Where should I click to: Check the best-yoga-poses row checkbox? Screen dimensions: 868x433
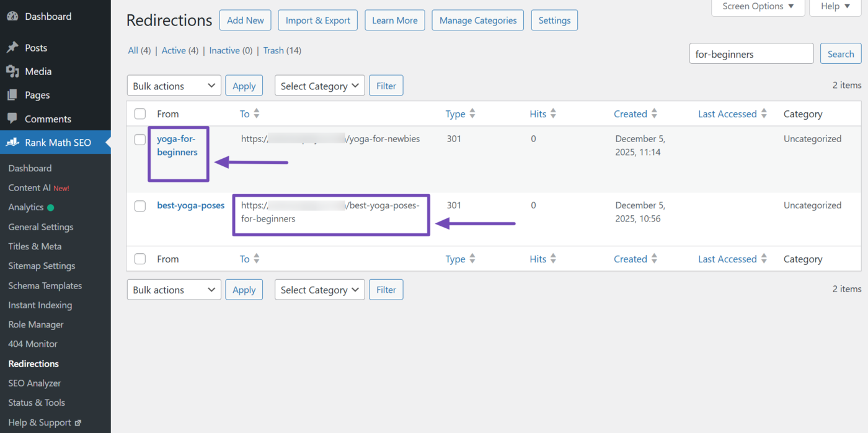click(139, 205)
